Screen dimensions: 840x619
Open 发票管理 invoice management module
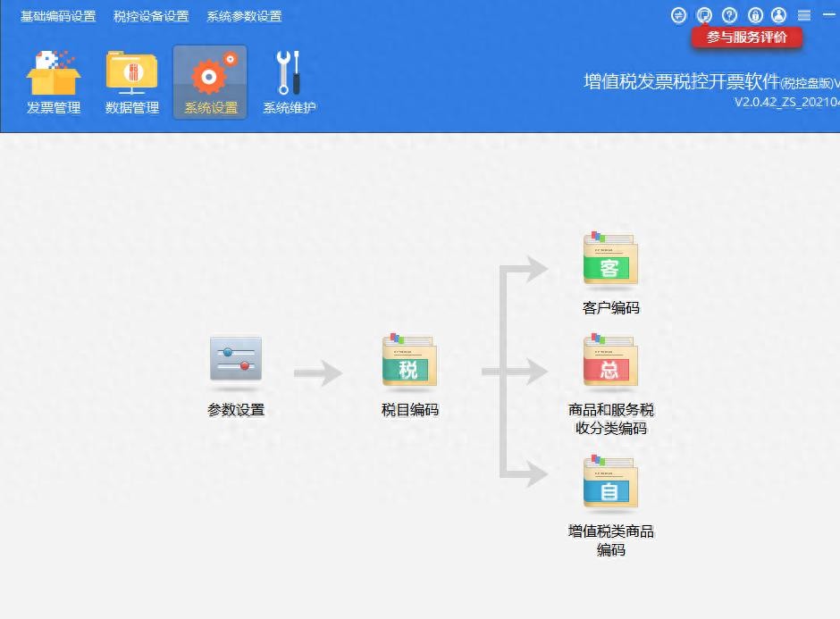coord(54,82)
